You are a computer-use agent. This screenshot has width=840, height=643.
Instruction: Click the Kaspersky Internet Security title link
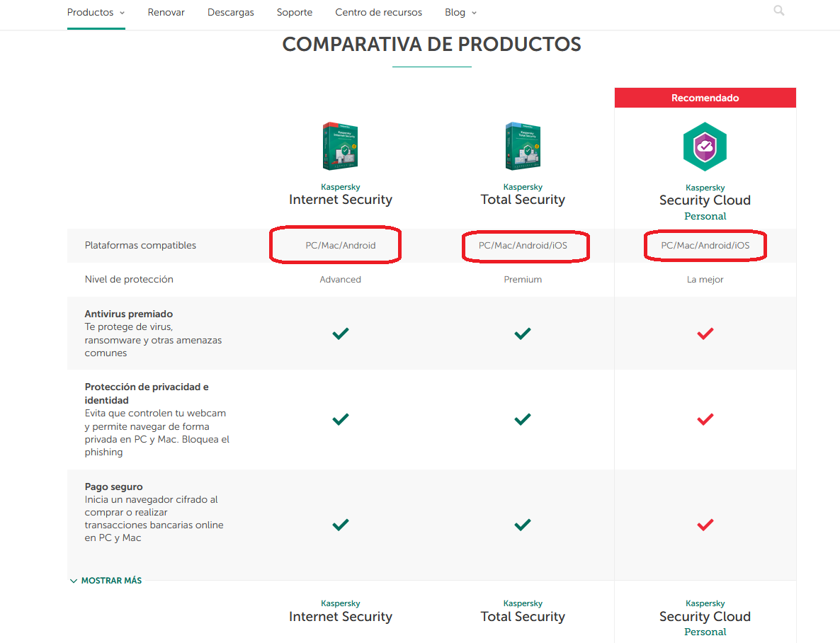click(x=341, y=199)
